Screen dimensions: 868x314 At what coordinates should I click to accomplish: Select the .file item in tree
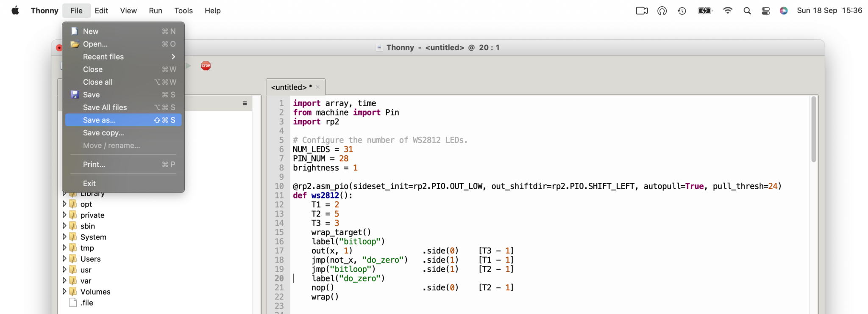87,303
